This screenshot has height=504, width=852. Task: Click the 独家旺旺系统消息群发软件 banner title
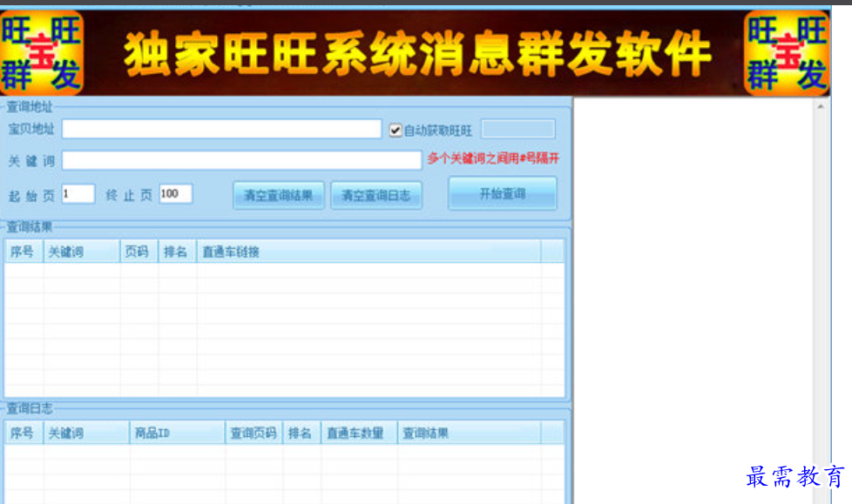pos(417,54)
